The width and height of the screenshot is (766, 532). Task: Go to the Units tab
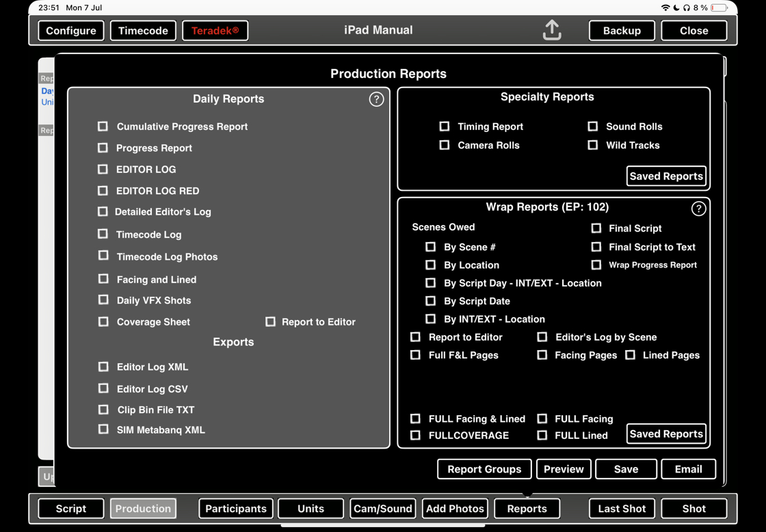point(311,509)
